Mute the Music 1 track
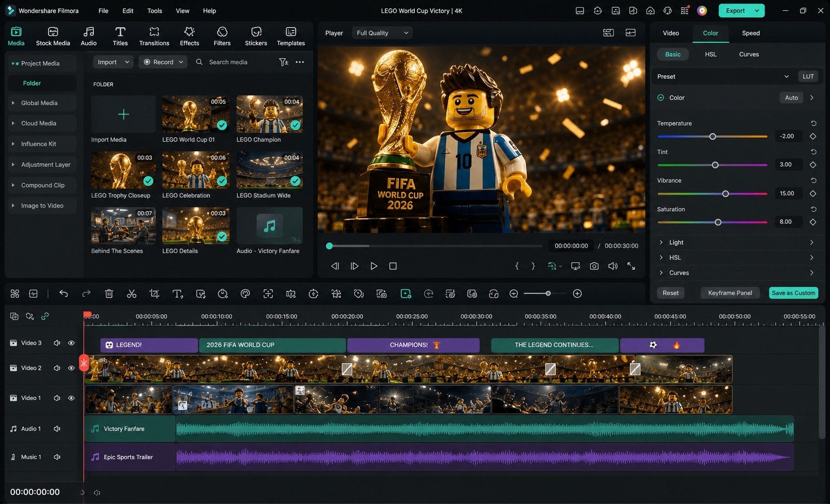The width and height of the screenshot is (830, 504). coord(57,457)
